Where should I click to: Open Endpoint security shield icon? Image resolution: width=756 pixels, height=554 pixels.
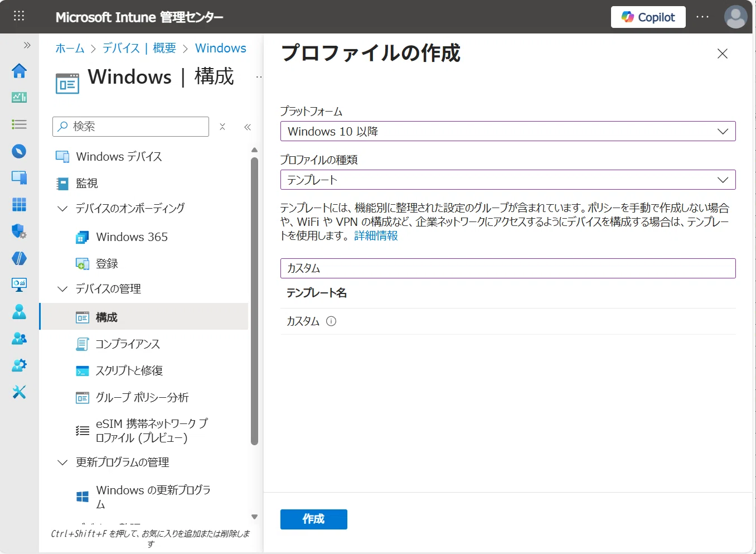coord(19,231)
